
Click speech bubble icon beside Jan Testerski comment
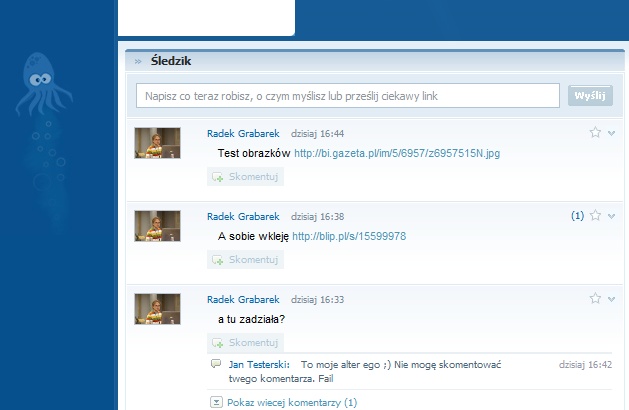(x=216, y=364)
